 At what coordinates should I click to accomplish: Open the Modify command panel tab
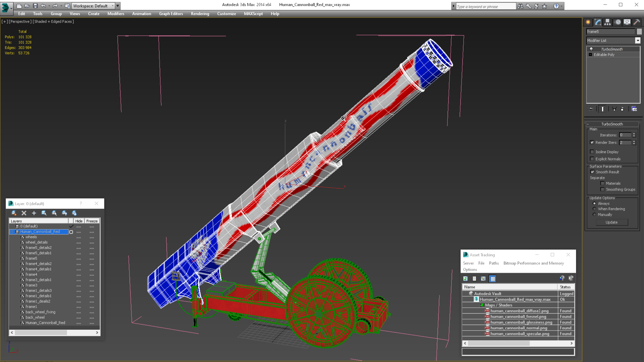pyautogui.click(x=598, y=22)
